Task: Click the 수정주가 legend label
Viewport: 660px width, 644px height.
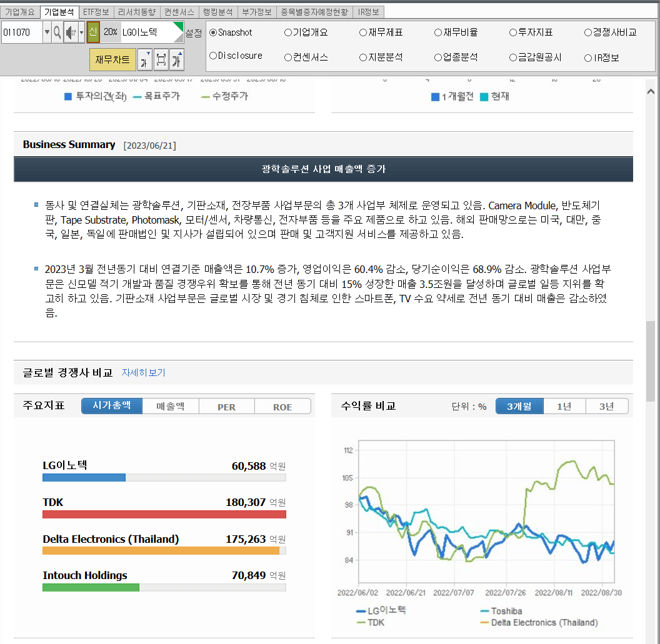Action: tap(230, 96)
